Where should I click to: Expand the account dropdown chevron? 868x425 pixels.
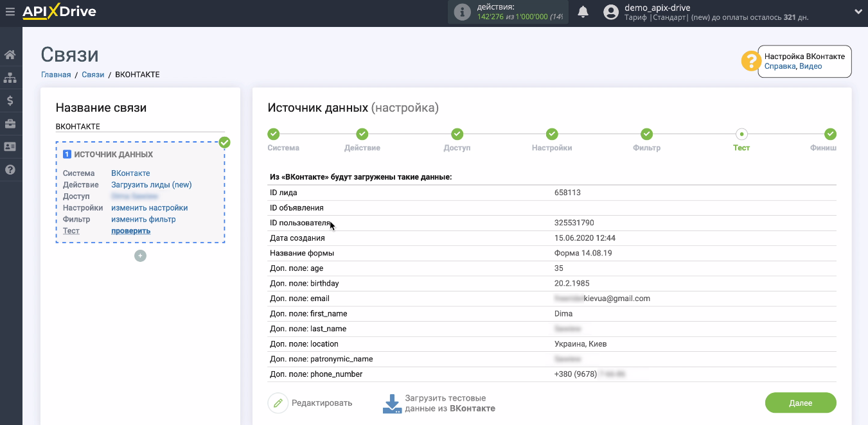858,12
